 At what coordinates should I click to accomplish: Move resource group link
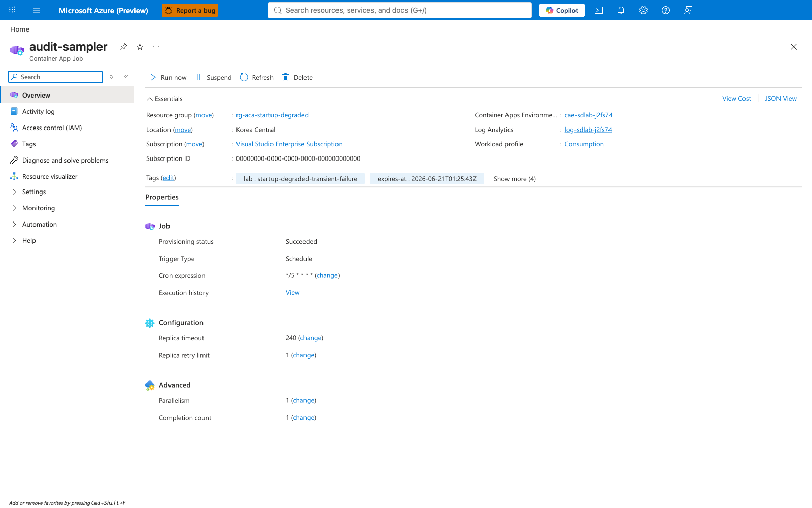coord(204,115)
